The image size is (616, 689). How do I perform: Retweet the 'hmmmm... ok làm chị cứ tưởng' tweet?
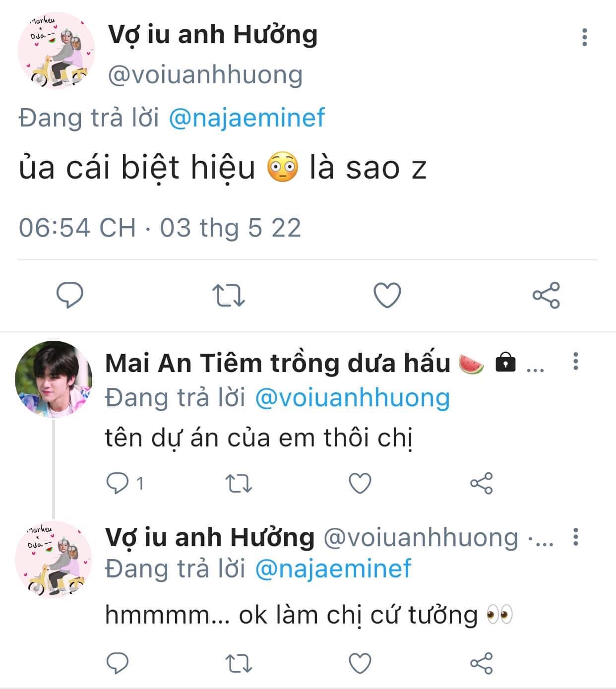point(239,663)
